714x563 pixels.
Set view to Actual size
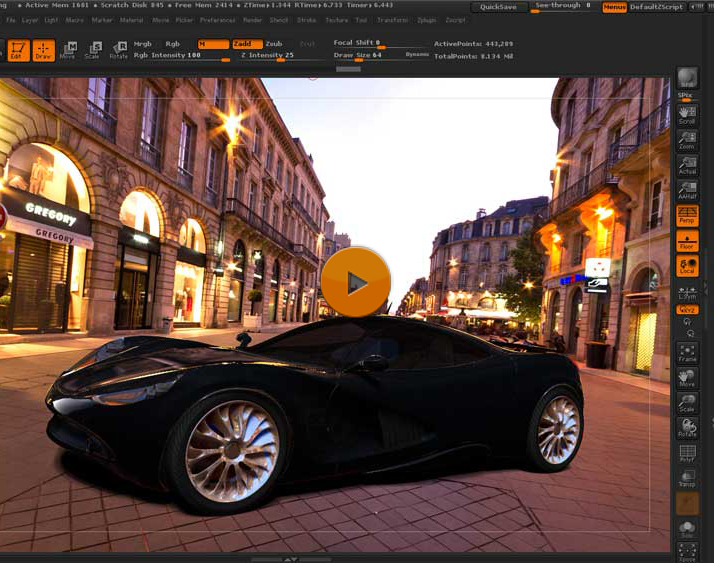pyautogui.click(x=687, y=165)
